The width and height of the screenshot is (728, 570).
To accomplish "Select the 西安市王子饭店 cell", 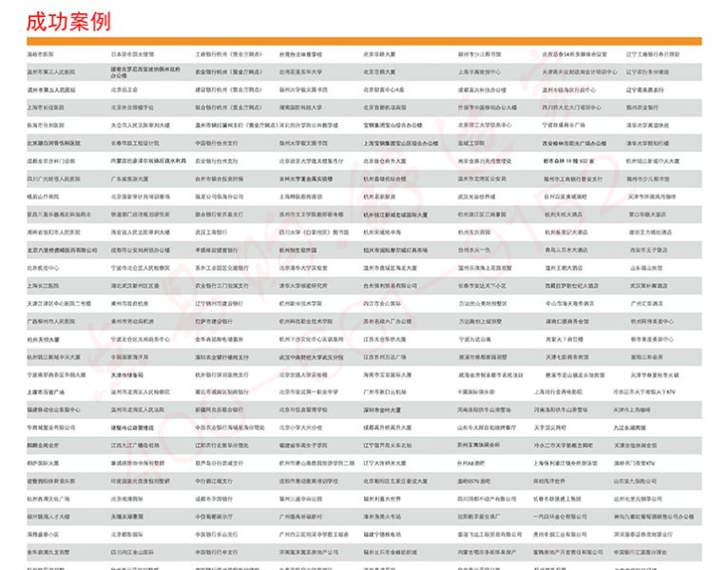I will pos(648,250).
